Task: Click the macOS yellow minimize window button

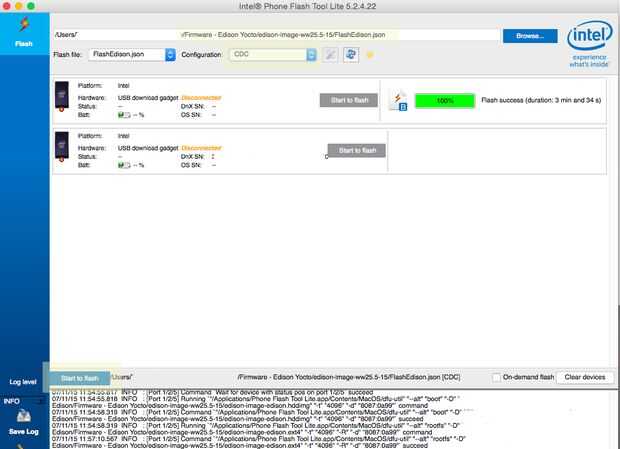Action: pos(19,6)
